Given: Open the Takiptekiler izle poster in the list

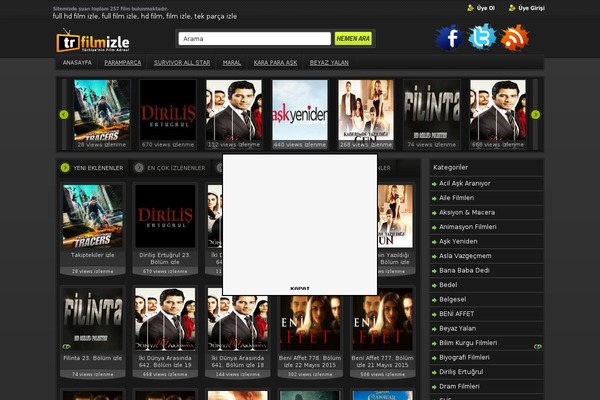Looking at the screenshot, I should (x=93, y=216).
